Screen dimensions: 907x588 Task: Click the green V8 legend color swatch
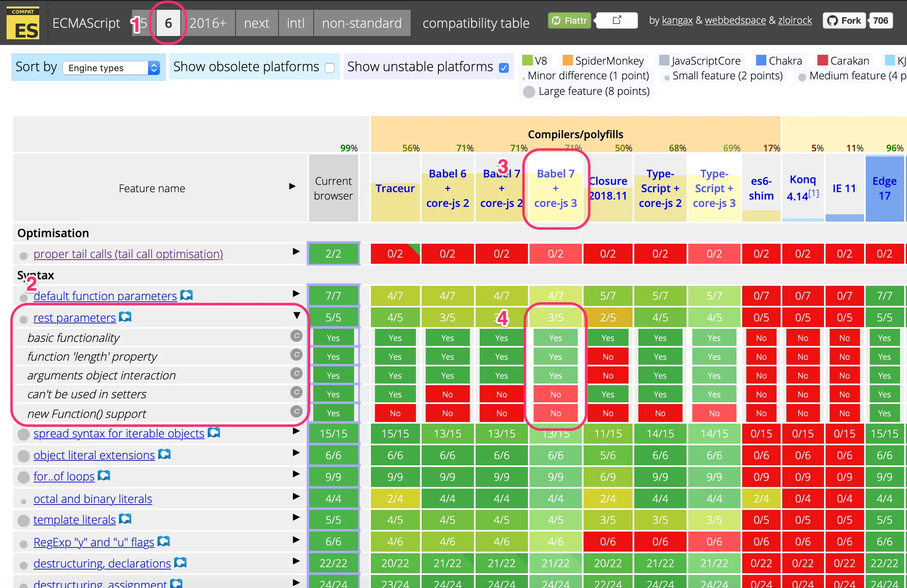tap(528, 61)
